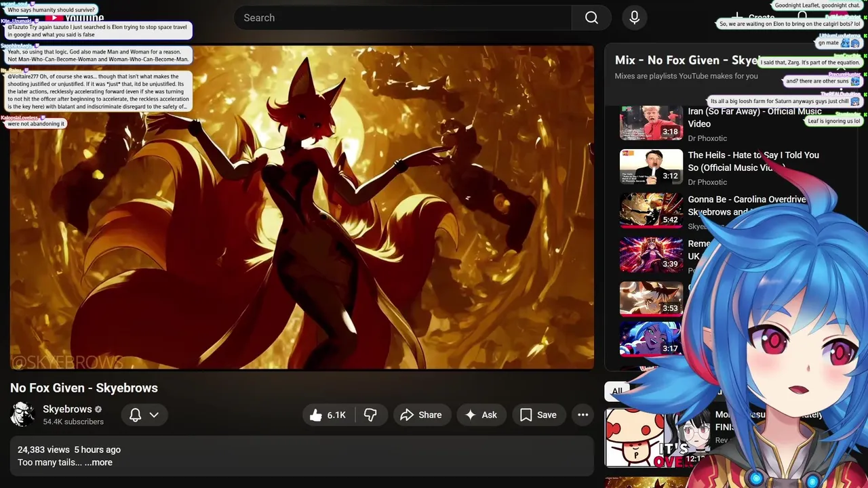Save video to a playlist
The height and width of the screenshot is (488, 868).
pyautogui.click(x=538, y=415)
